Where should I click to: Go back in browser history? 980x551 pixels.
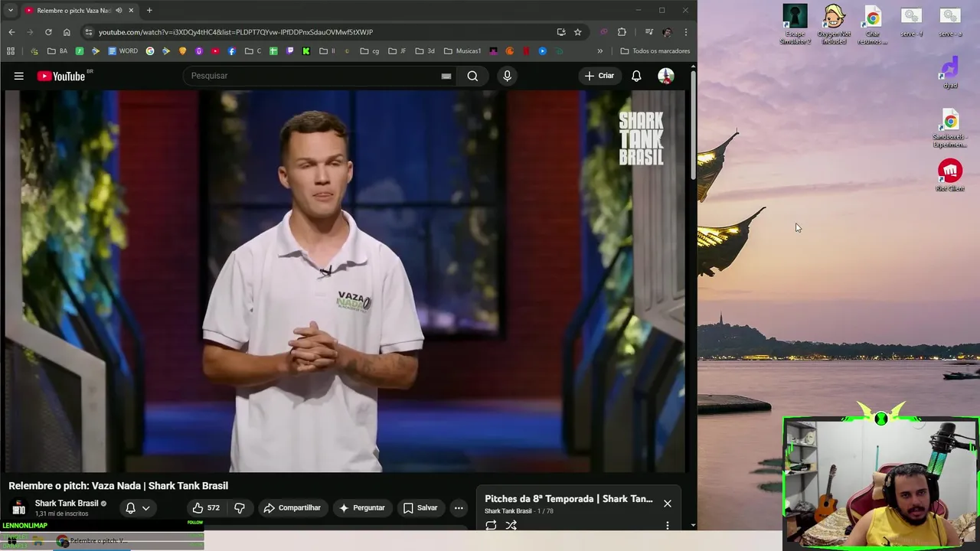pyautogui.click(x=11, y=32)
